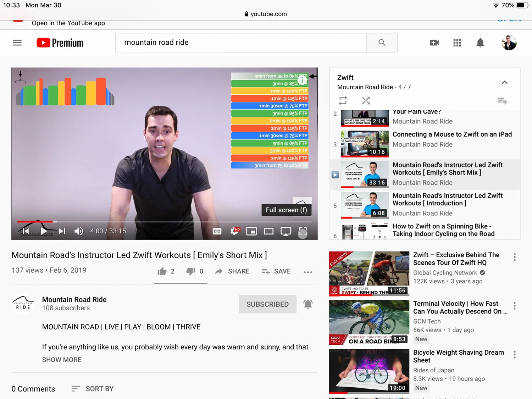This screenshot has width=532, height=399.
Task: Play Connecting a Mouse to Zwift video
Action: coord(425,144)
